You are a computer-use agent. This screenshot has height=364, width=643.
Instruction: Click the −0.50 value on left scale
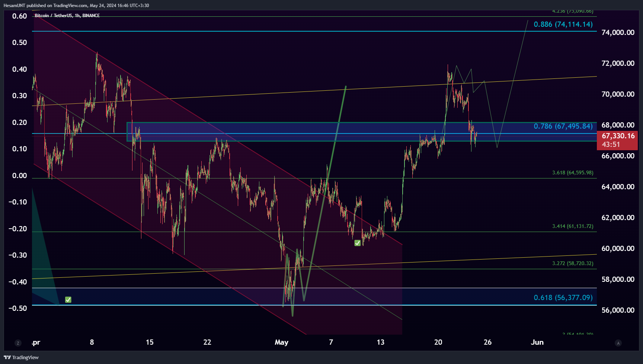pos(18,308)
